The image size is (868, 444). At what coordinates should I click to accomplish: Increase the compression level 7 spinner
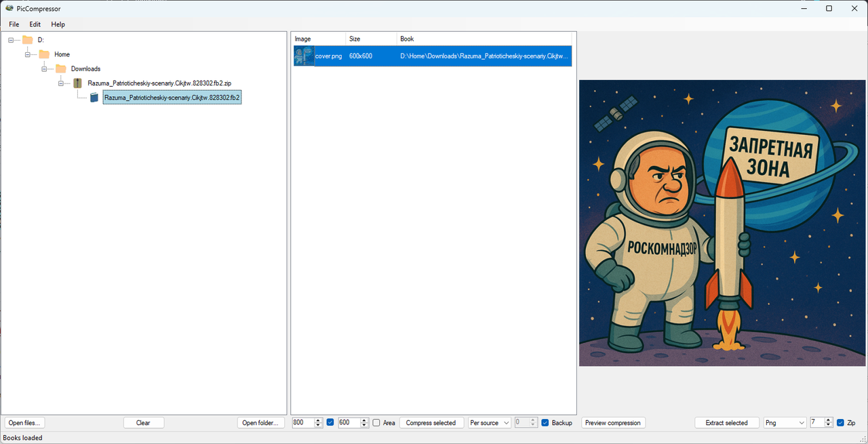pos(828,420)
